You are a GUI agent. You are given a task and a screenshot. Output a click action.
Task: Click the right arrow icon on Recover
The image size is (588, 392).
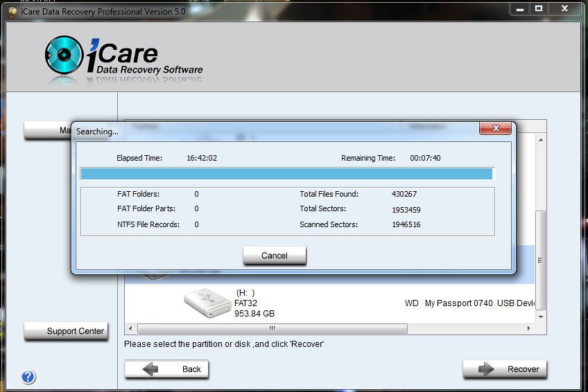[x=487, y=369]
